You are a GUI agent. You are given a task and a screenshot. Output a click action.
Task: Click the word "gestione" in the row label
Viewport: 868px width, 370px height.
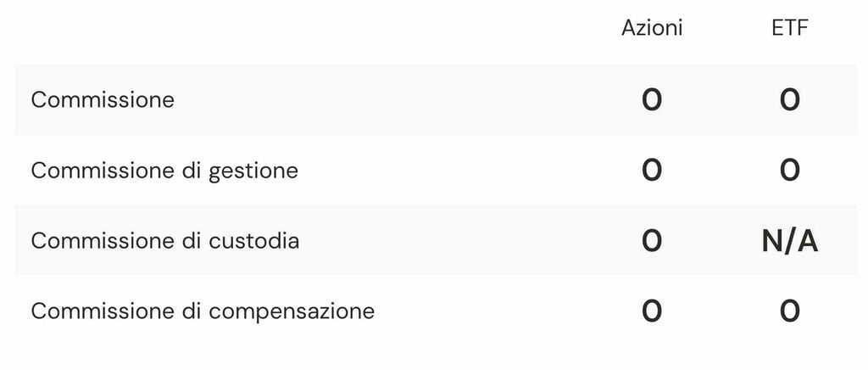coord(253,171)
